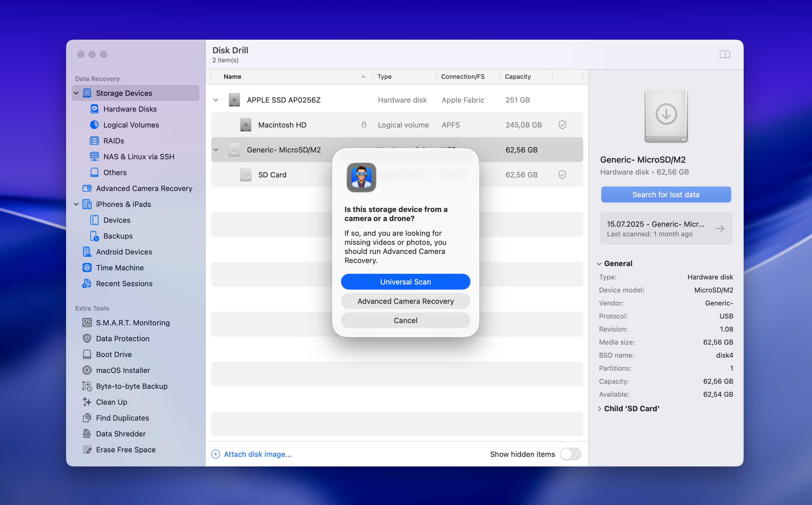Click the Time Machine clock icon
Viewport: 812px width, 505px height.
point(87,268)
